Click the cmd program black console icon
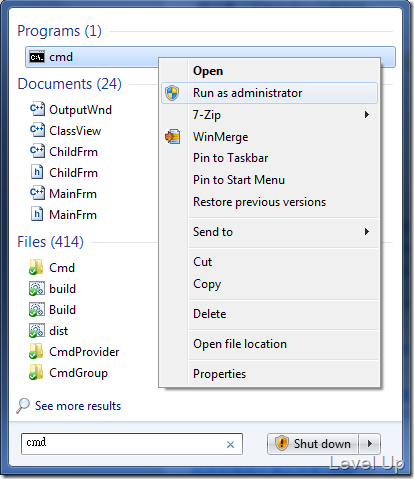 click(37, 57)
